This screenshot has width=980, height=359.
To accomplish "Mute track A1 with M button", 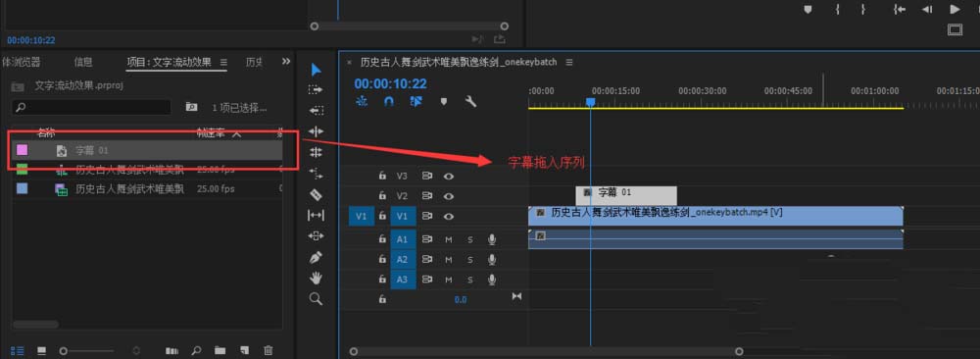I will 449,239.
